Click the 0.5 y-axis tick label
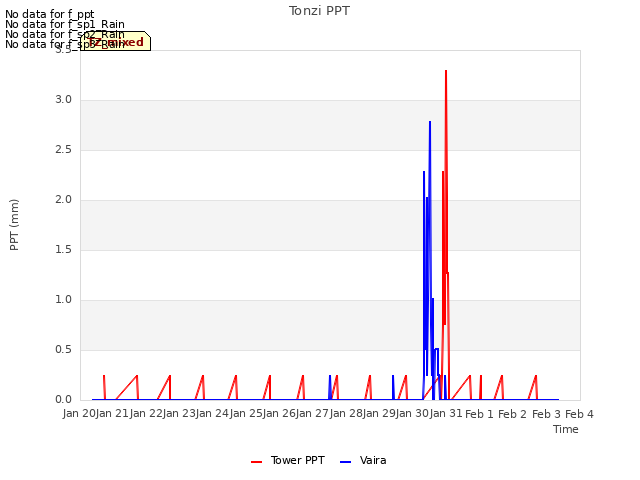This screenshot has width=640, height=480. coord(63,350)
